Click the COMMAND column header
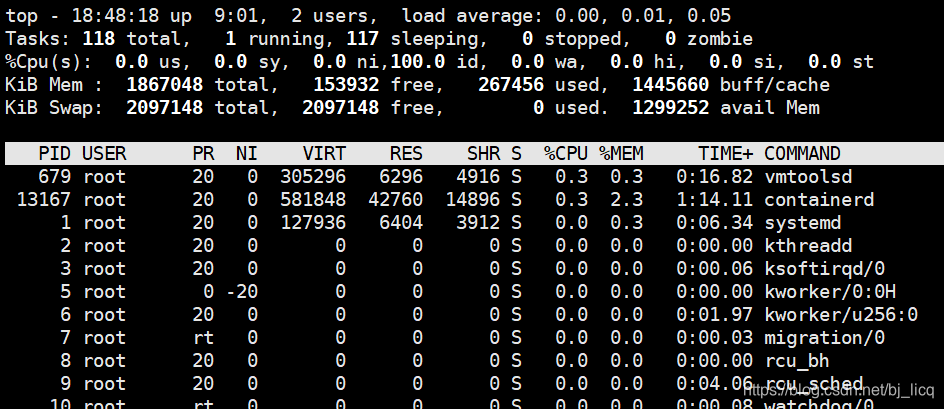 pyautogui.click(x=803, y=154)
